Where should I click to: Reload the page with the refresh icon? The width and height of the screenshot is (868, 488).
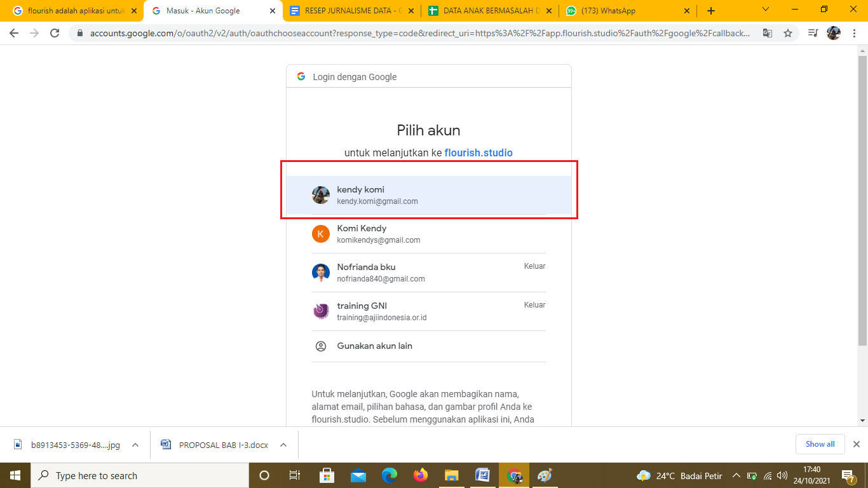[55, 33]
